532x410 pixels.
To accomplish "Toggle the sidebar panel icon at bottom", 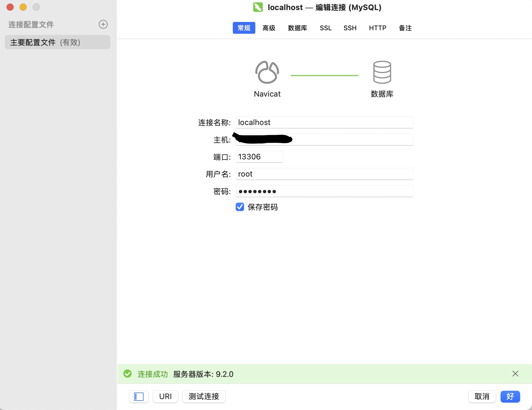I will pyautogui.click(x=139, y=396).
